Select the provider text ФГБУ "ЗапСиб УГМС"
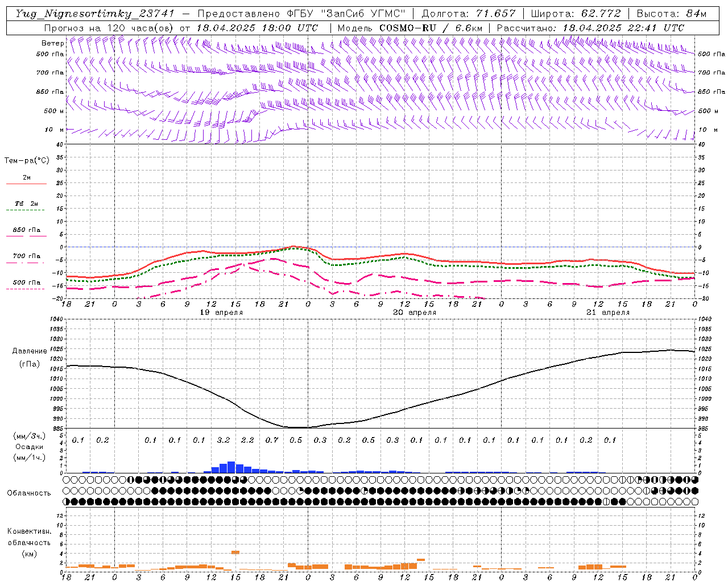Viewport: 728px width, 582px height. 345,14
